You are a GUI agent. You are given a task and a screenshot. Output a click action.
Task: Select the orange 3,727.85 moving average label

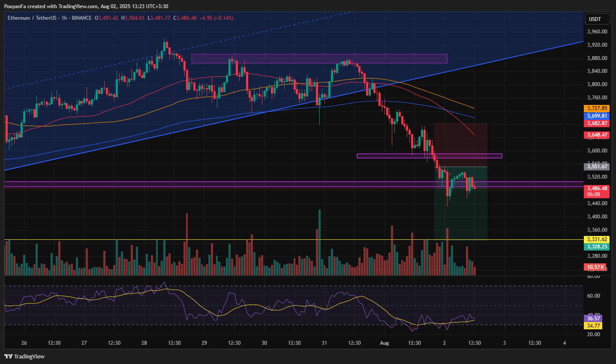(x=597, y=109)
